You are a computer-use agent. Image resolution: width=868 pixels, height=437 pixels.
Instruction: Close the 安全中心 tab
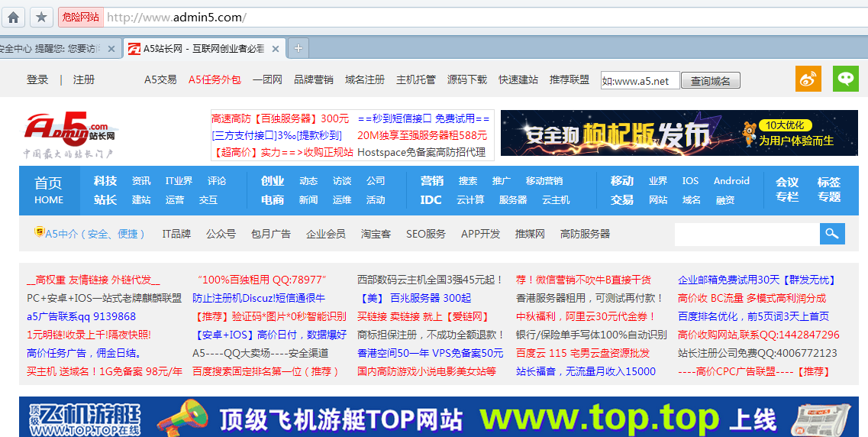(x=111, y=49)
